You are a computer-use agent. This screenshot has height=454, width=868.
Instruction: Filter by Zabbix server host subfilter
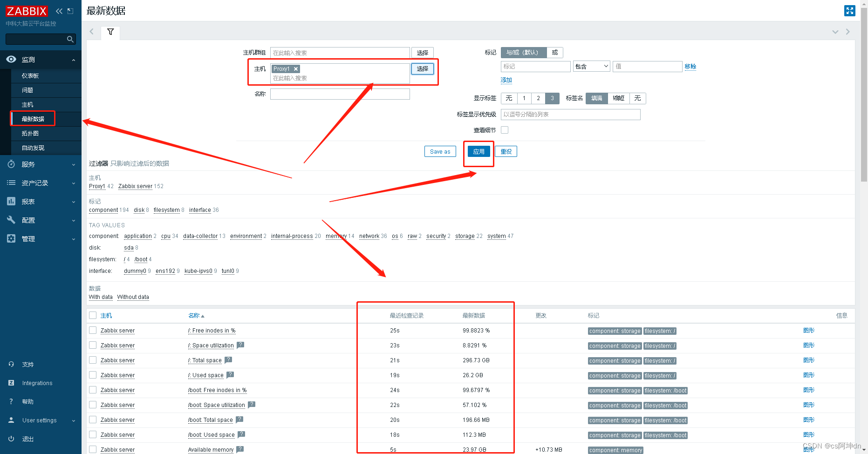[135, 186]
